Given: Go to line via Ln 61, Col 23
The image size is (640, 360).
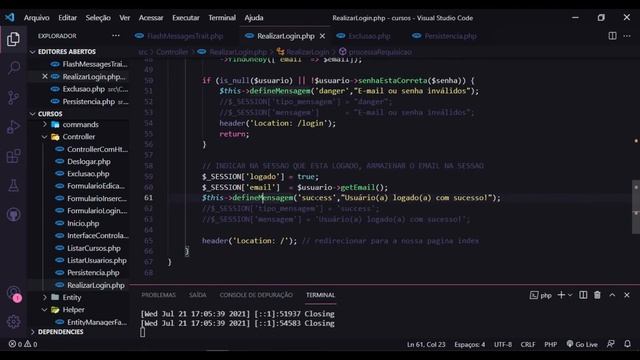Looking at the screenshot, I should pos(426,344).
